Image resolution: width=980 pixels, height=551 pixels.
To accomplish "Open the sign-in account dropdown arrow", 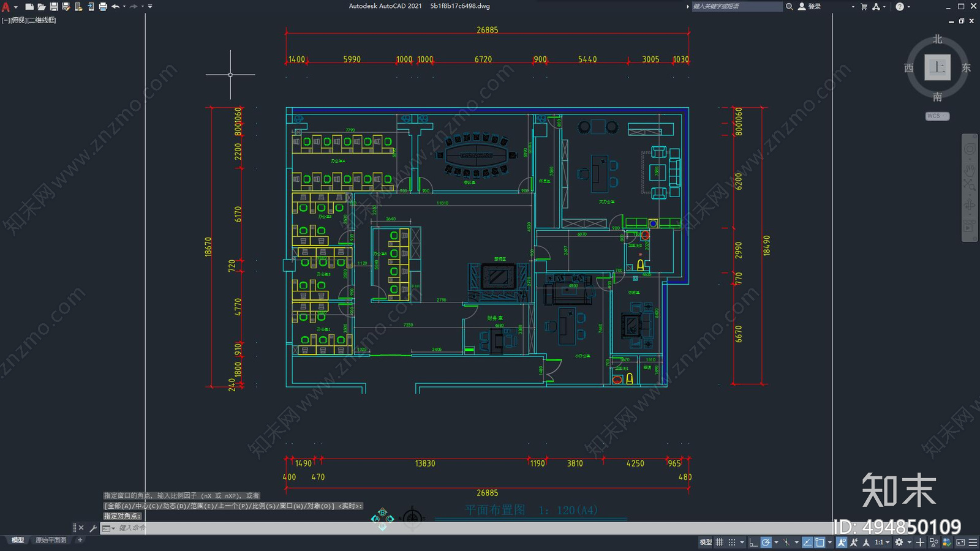I will point(853,7).
